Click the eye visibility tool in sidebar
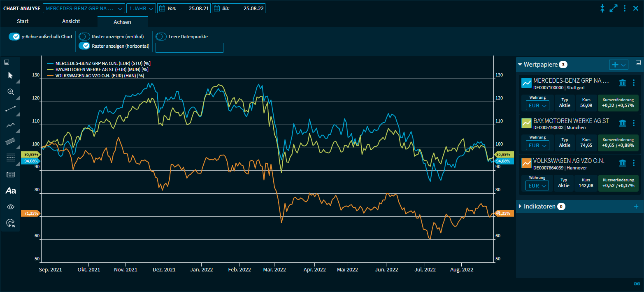 pyautogui.click(x=10, y=207)
